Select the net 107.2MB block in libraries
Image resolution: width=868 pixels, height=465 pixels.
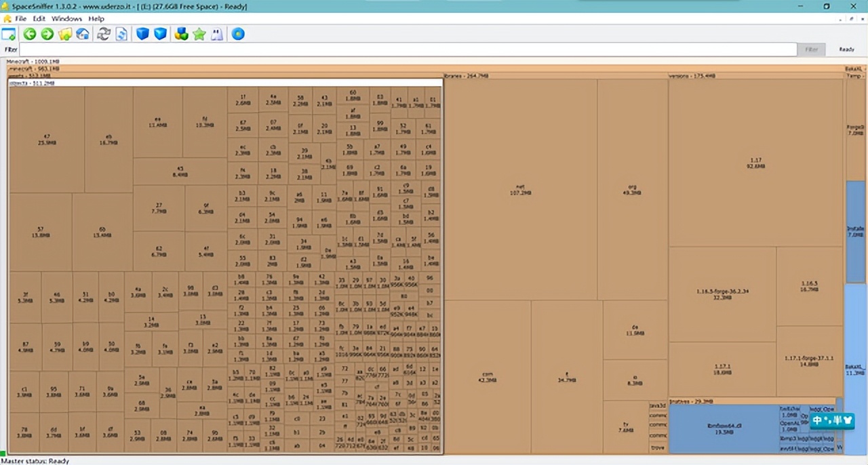click(520, 189)
